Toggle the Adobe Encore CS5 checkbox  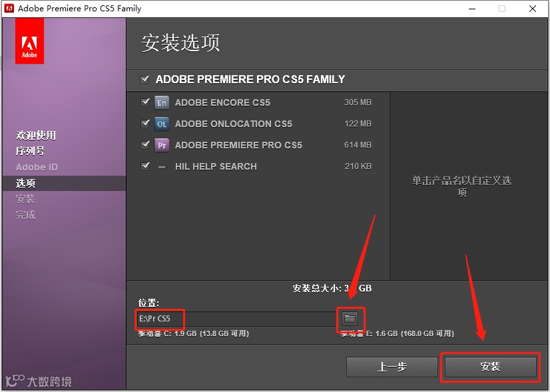click(x=145, y=102)
